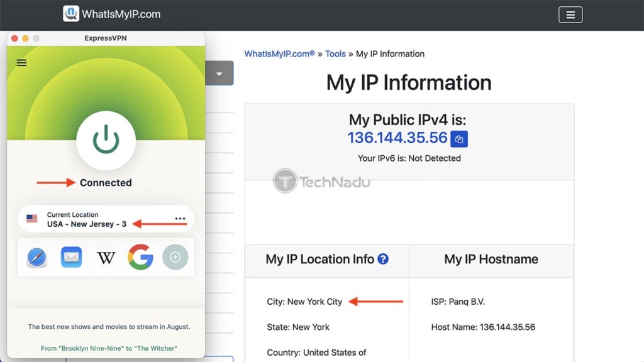The width and height of the screenshot is (644, 362).
Task: Click "Your IPv6 is: Not Detected" text
Action: click(x=409, y=158)
